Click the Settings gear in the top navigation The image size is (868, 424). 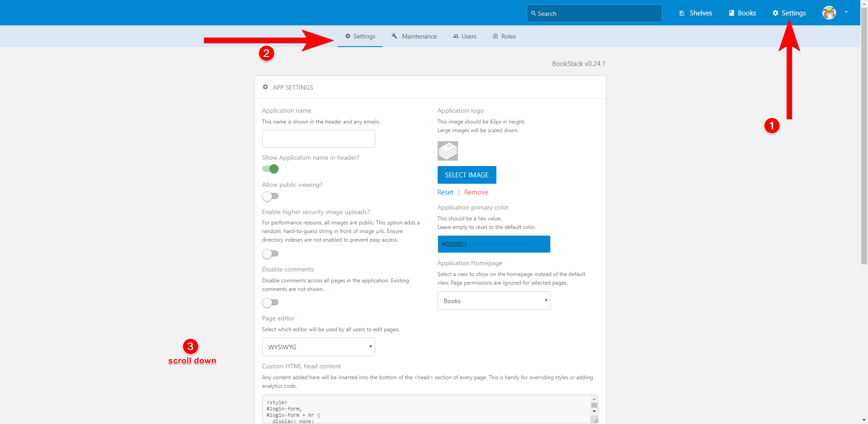[x=789, y=13]
